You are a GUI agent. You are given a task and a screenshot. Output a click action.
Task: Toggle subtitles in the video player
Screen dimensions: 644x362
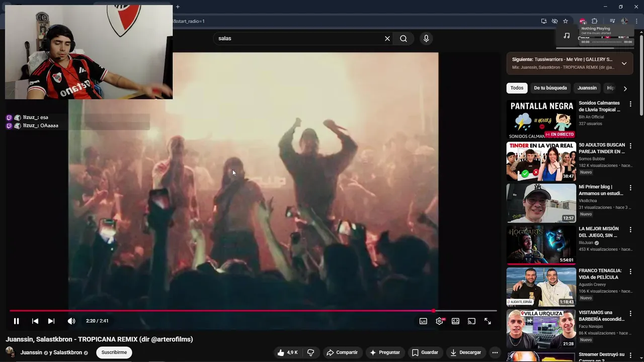click(x=423, y=321)
